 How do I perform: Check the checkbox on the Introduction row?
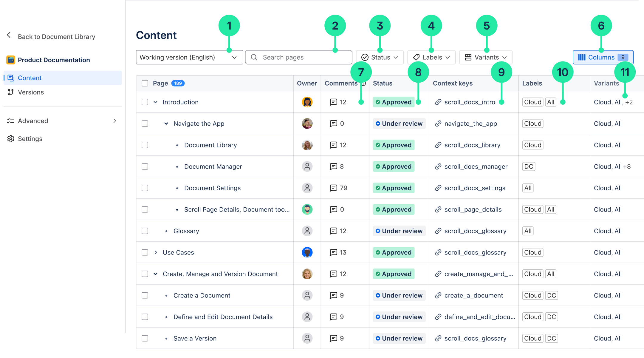coord(145,102)
